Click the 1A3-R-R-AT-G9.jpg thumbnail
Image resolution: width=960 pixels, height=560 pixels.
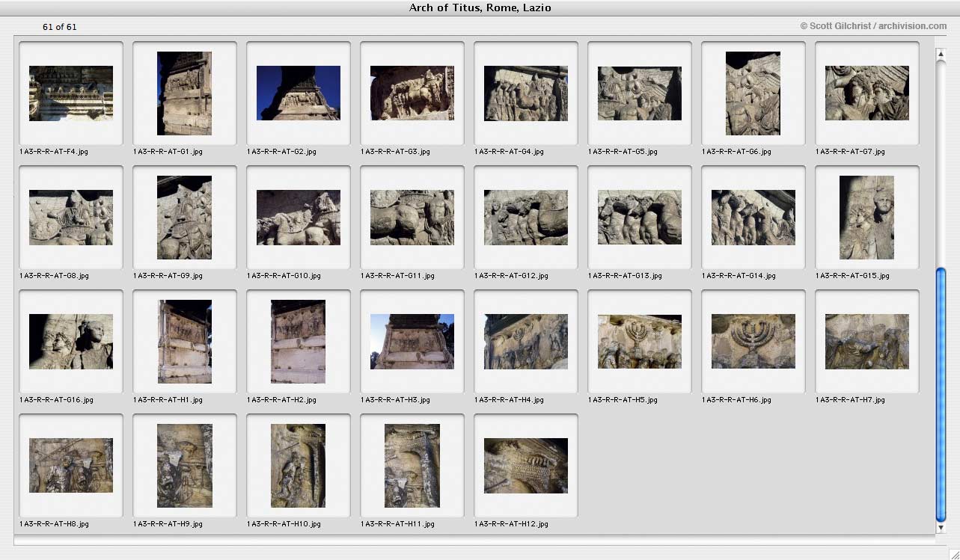[x=184, y=218]
